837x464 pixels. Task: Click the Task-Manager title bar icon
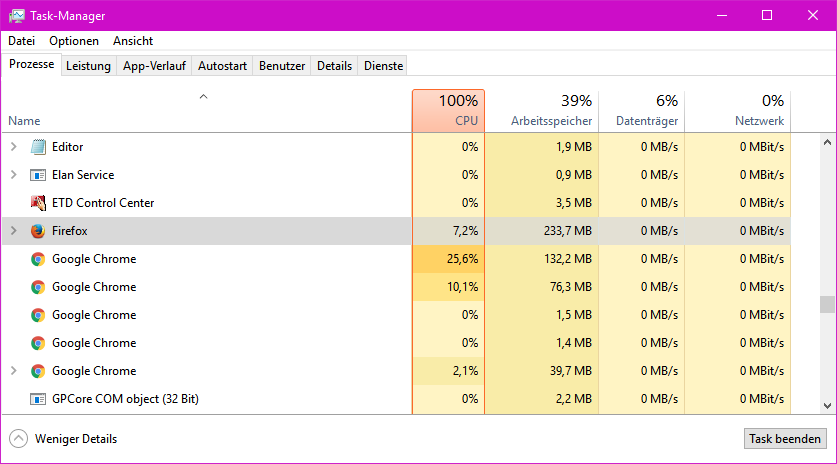[x=17, y=16]
